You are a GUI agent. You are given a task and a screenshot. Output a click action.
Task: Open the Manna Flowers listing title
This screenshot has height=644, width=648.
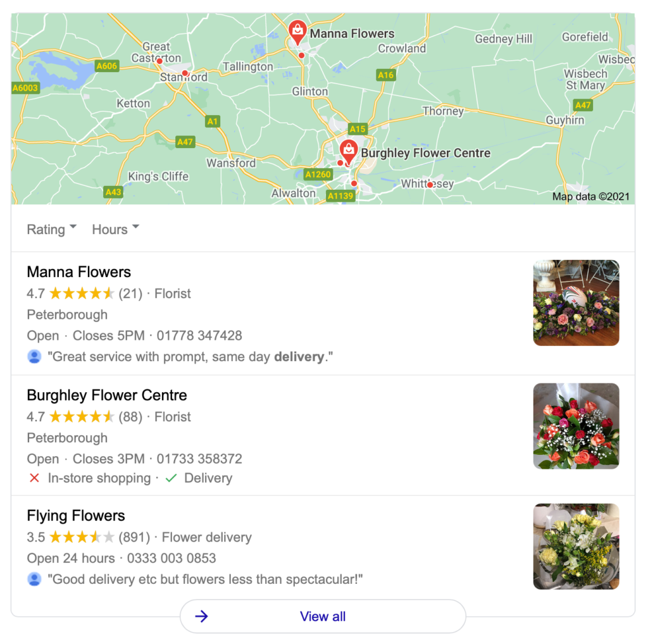(79, 272)
